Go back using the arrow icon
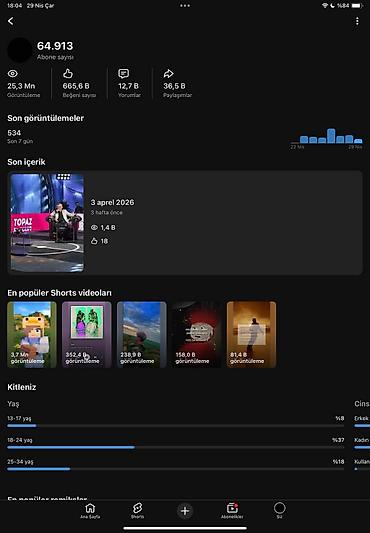 click(11, 21)
